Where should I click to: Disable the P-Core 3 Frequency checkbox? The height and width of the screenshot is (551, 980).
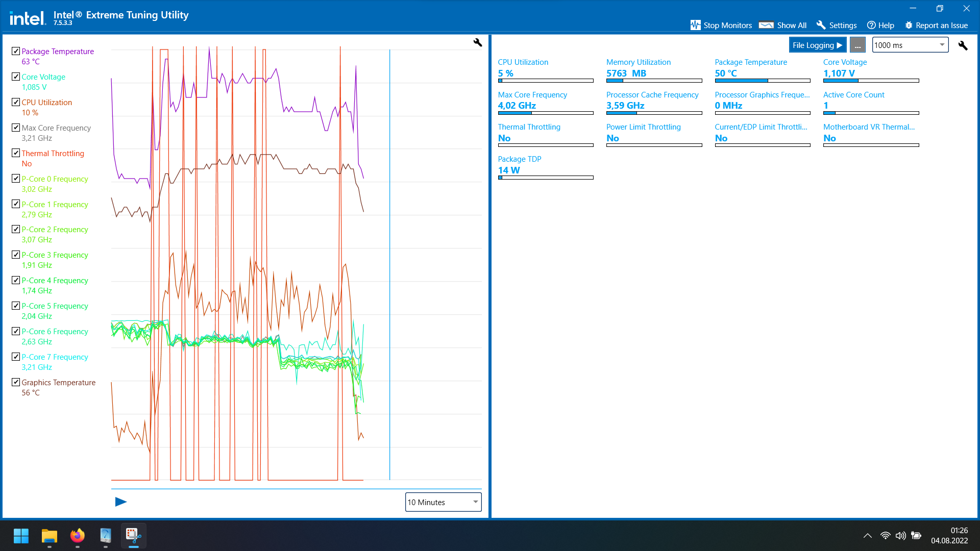(x=16, y=255)
